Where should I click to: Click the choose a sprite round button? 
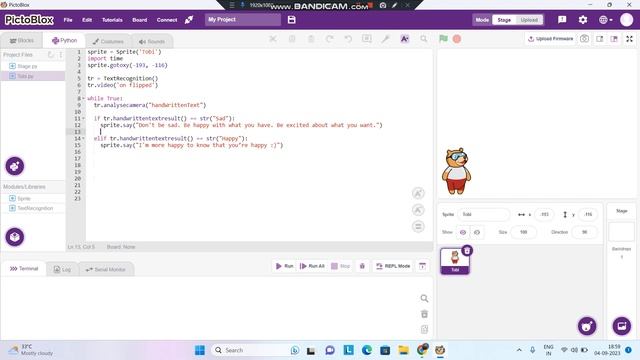pos(587,326)
